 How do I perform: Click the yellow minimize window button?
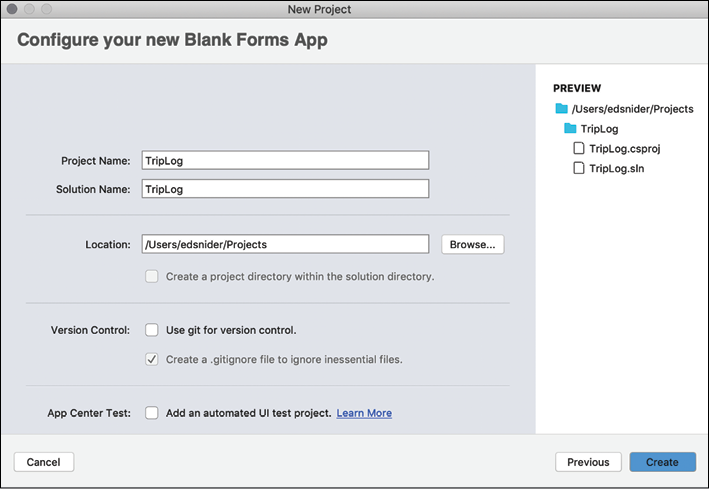[x=30, y=9]
